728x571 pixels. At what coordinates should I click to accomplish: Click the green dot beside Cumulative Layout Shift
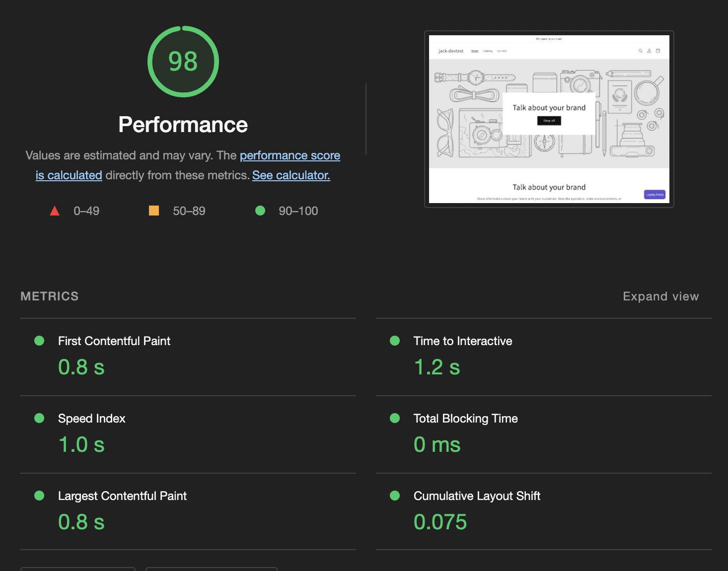point(395,496)
